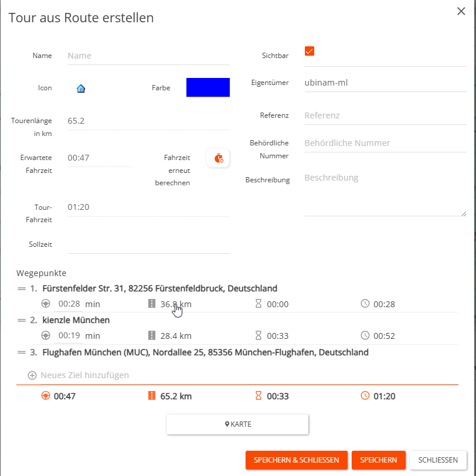The image size is (476, 476).
Task: Click the recalculate travel time stopwatch icon
Action: [x=218, y=158]
